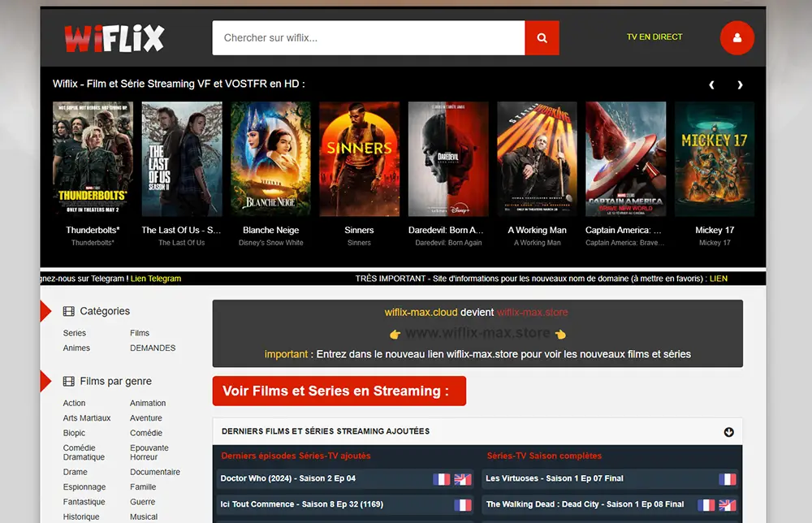Click Séries-TV Saison complètes heading

pos(544,456)
